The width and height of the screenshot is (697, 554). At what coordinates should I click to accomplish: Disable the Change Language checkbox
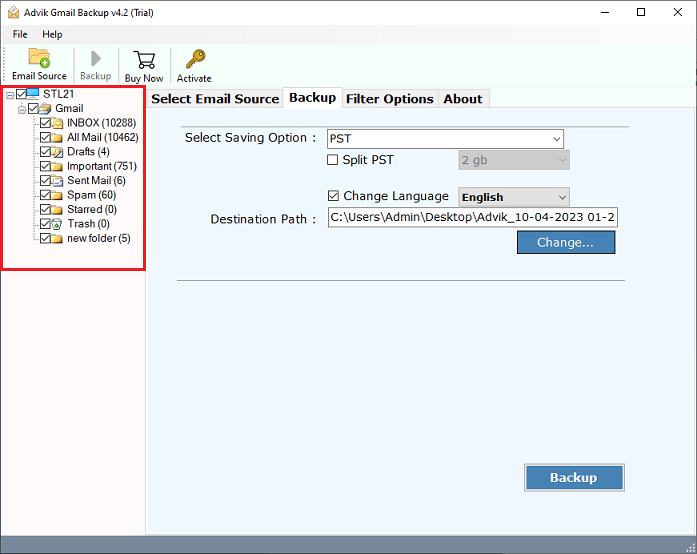(333, 196)
